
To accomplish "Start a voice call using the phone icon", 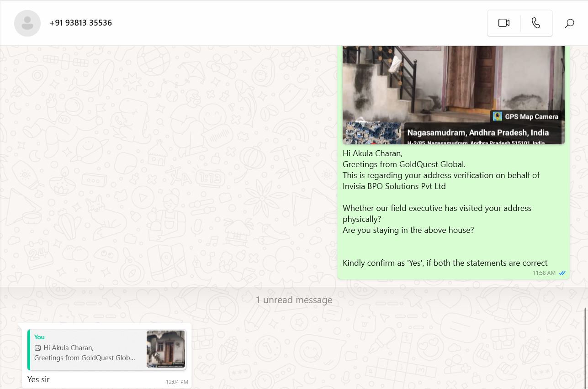I will click(536, 23).
